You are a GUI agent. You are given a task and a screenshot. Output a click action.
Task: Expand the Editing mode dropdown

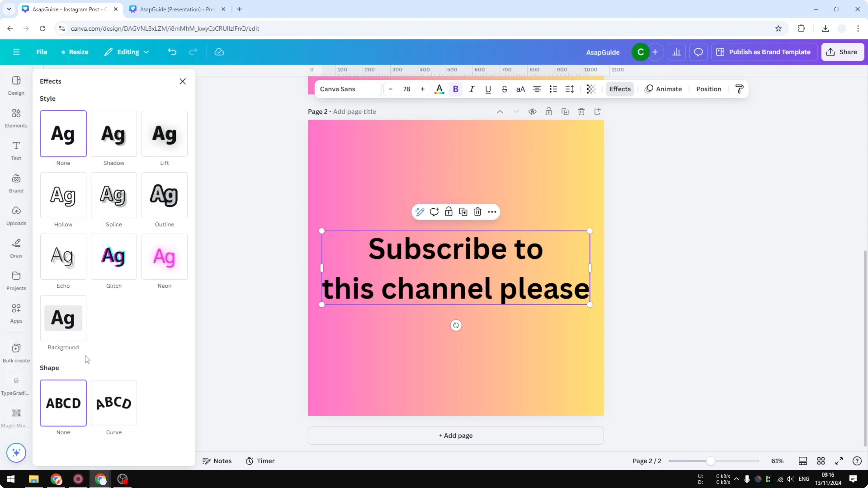(127, 52)
